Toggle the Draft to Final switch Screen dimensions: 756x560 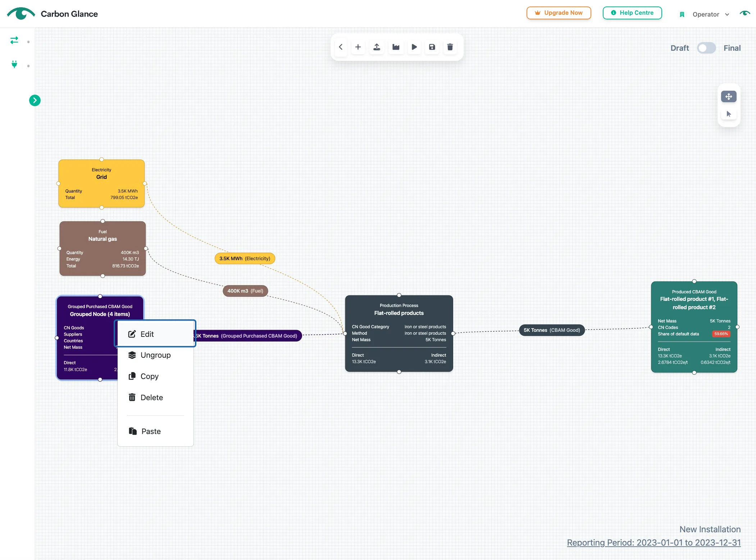706,48
